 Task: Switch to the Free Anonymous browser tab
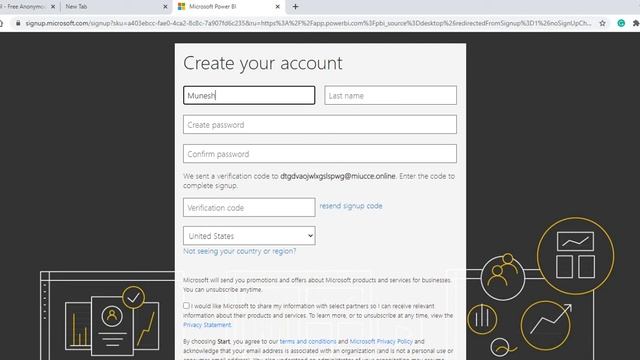(24, 7)
